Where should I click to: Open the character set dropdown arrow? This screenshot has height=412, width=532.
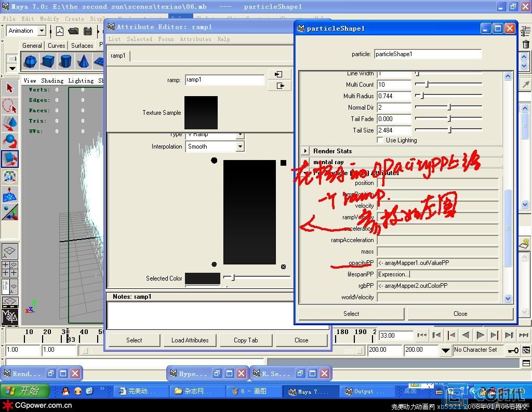tap(445, 350)
